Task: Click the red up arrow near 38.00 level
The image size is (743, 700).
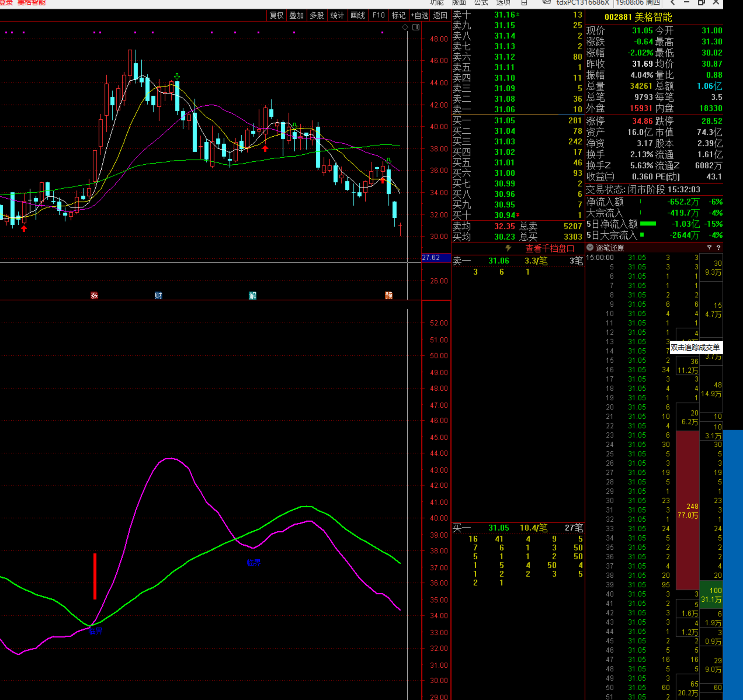Action: [x=265, y=148]
